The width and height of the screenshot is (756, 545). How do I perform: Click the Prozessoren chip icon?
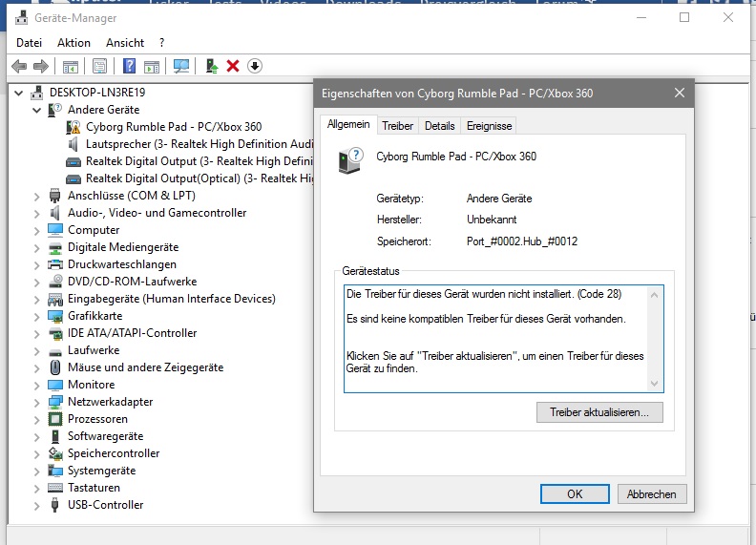(x=55, y=419)
